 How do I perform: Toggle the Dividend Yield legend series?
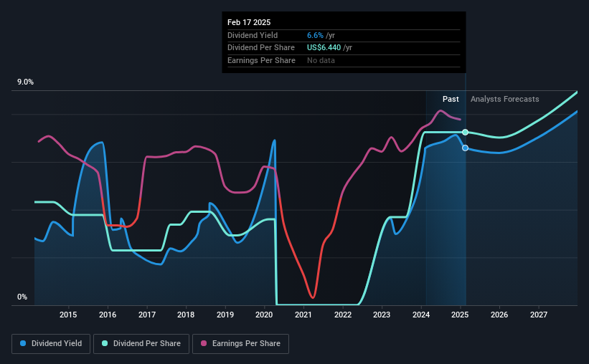[x=51, y=343]
